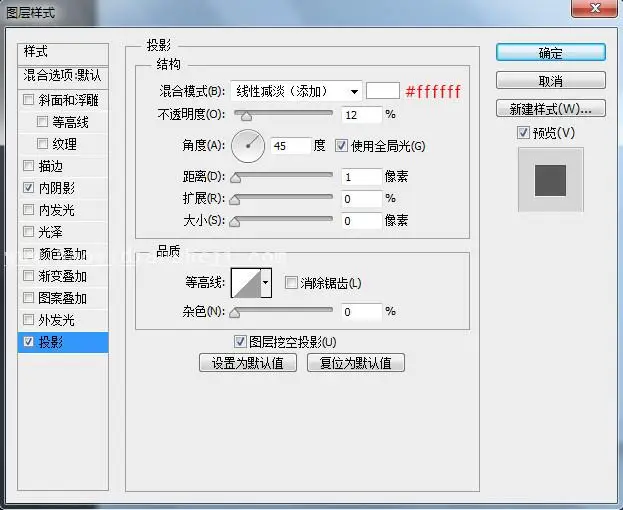
Task: Enable 消除锯齿 checkbox
Action: 291,283
